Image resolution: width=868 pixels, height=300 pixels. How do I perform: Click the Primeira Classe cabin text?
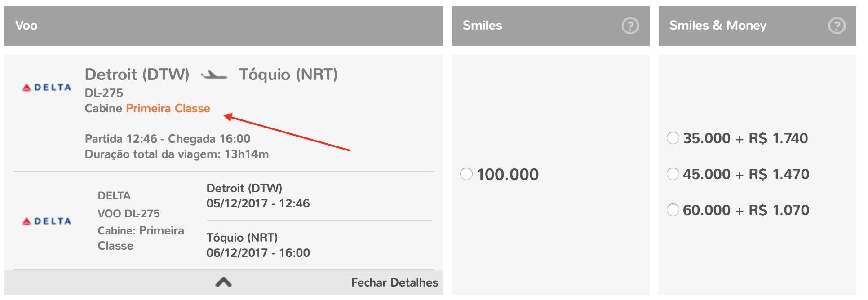tap(168, 108)
